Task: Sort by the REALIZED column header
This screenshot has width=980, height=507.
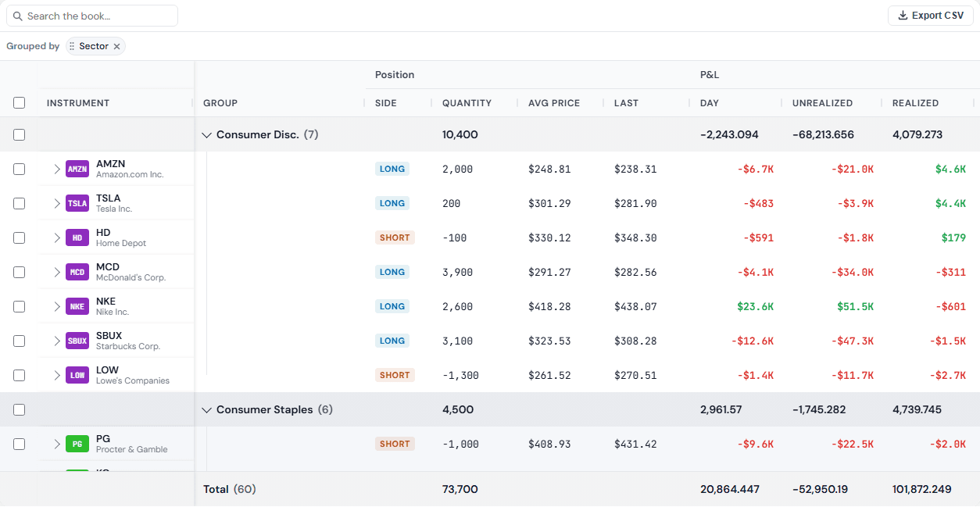Action: [x=916, y=103]
